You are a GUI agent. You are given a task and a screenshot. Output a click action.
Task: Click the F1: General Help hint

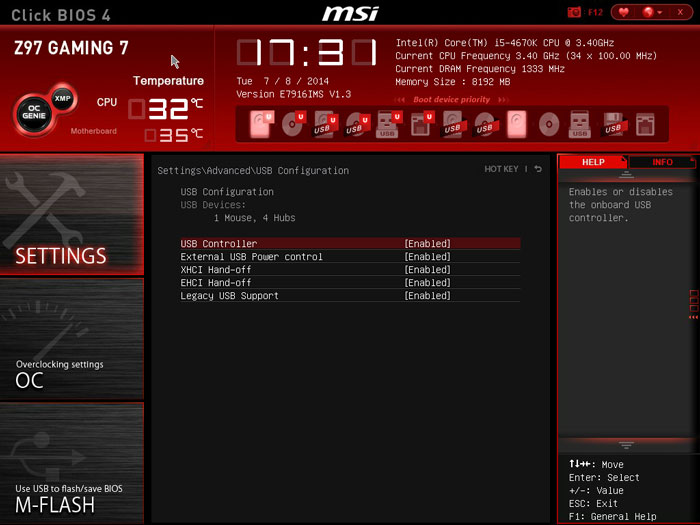pos(612,517)
